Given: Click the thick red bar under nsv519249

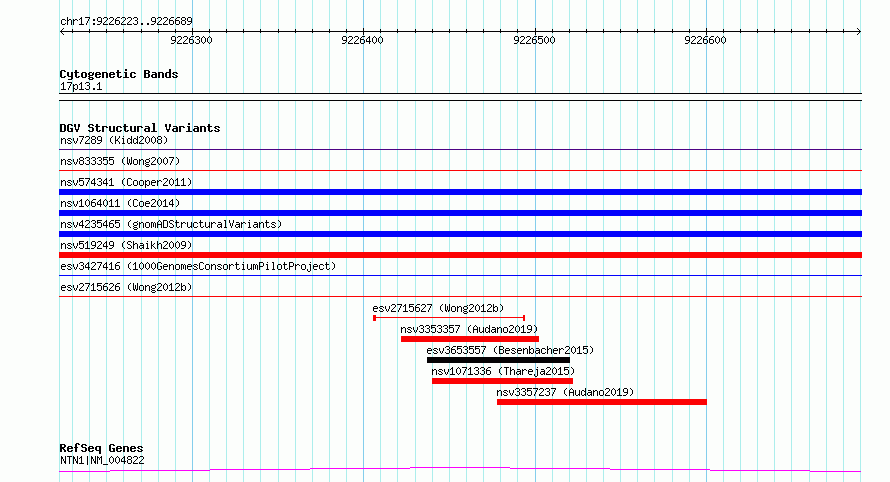Looking at the screenshot, I should tap(460, 255).
